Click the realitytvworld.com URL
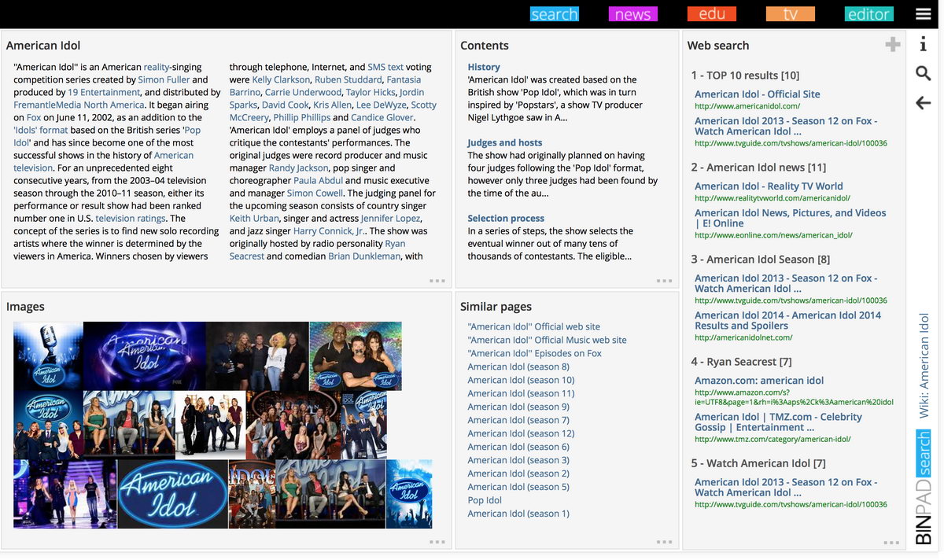 [772, 198]
